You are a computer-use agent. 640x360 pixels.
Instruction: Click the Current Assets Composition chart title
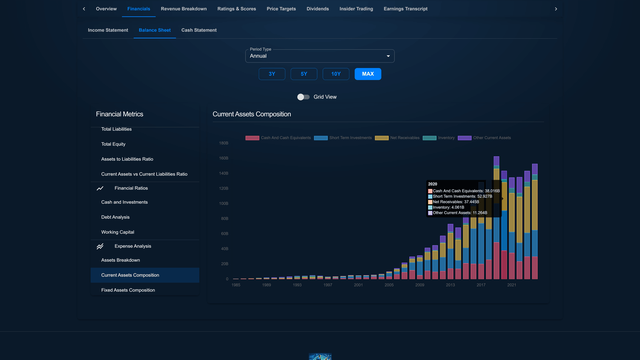[252, 114]
